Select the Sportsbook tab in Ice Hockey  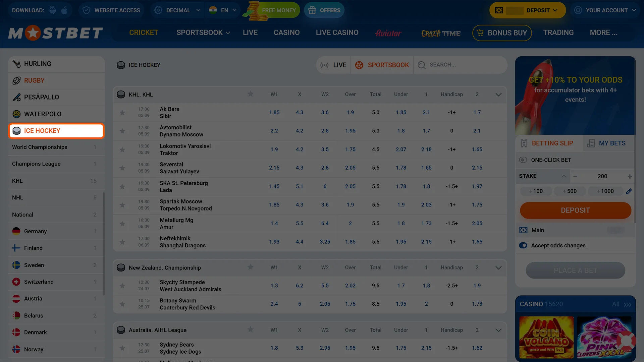click(x=382, y=65)
